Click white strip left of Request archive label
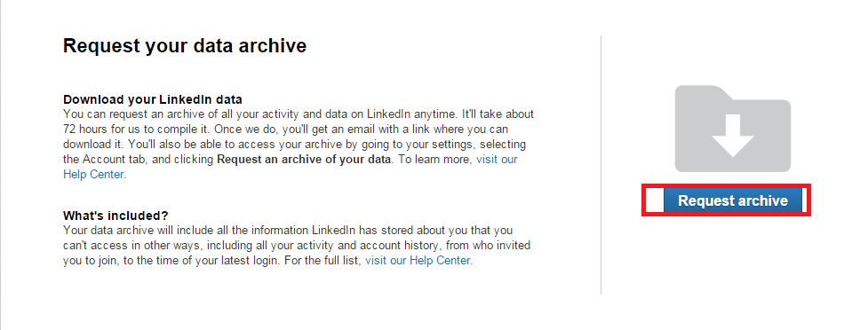This screenshot has height=330, width=868. pos(655,200)
